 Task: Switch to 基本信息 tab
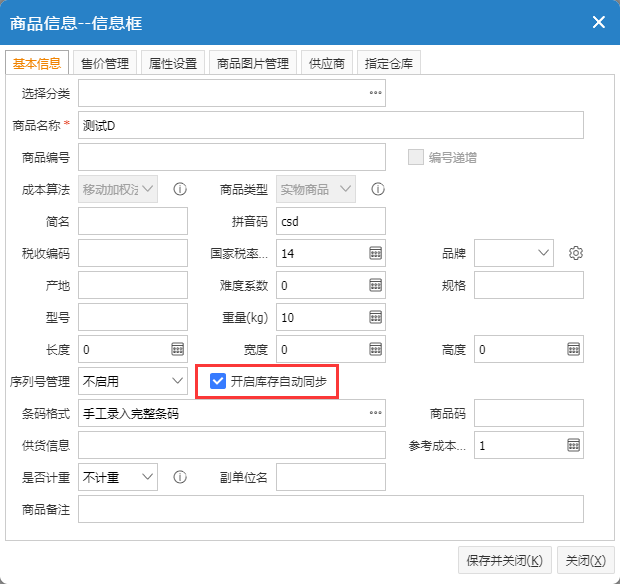[x=37, y=63]
